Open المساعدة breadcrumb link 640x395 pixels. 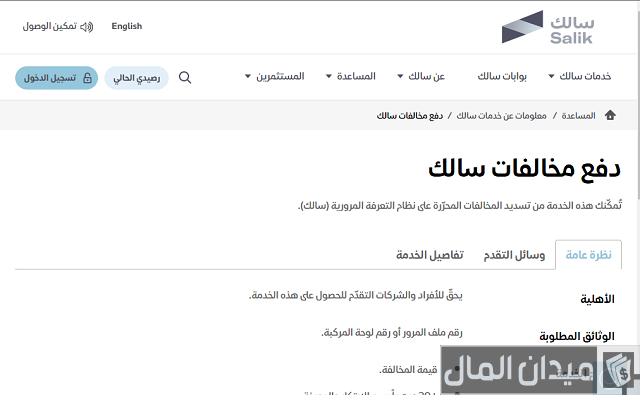point(578,116)
